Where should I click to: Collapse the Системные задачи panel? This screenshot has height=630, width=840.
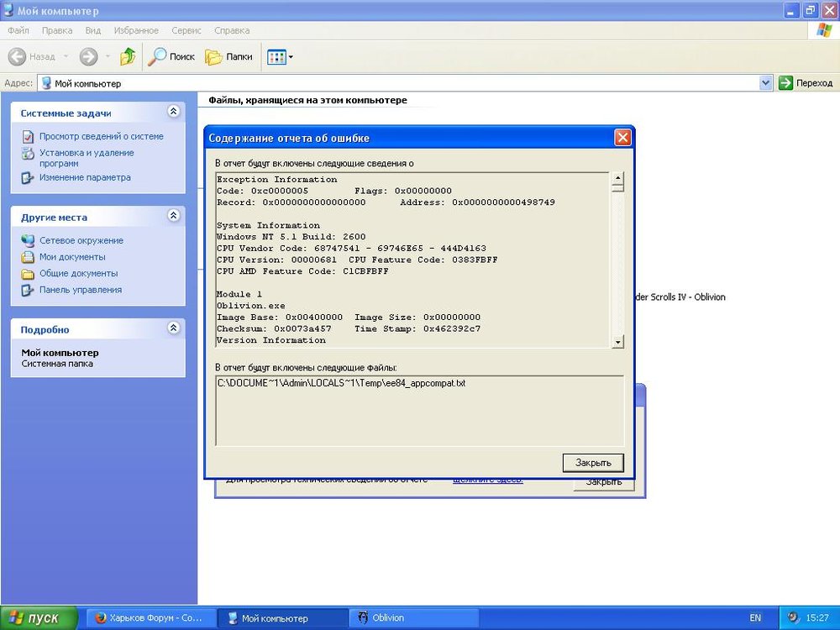tap(173, 112)
